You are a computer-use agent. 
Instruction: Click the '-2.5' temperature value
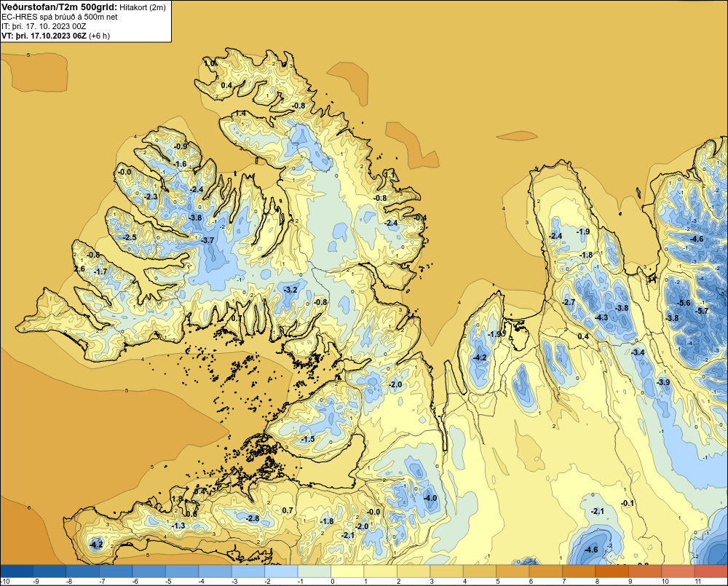(130, 237)
